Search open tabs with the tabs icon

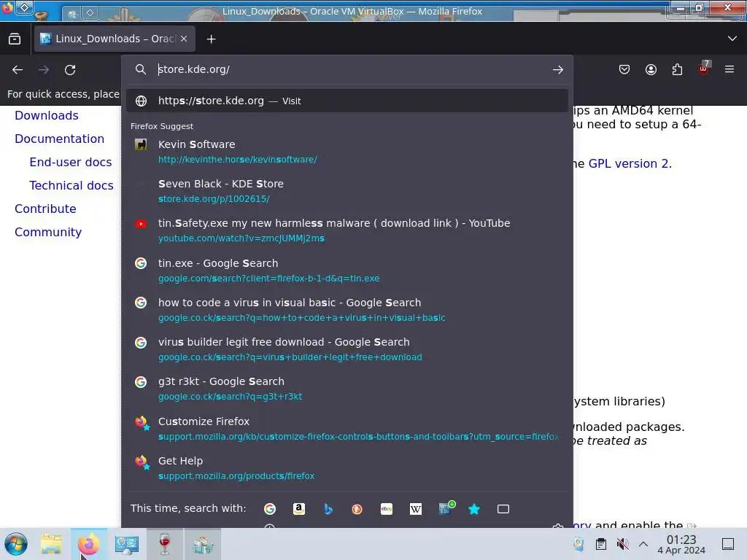coord(503,509)
